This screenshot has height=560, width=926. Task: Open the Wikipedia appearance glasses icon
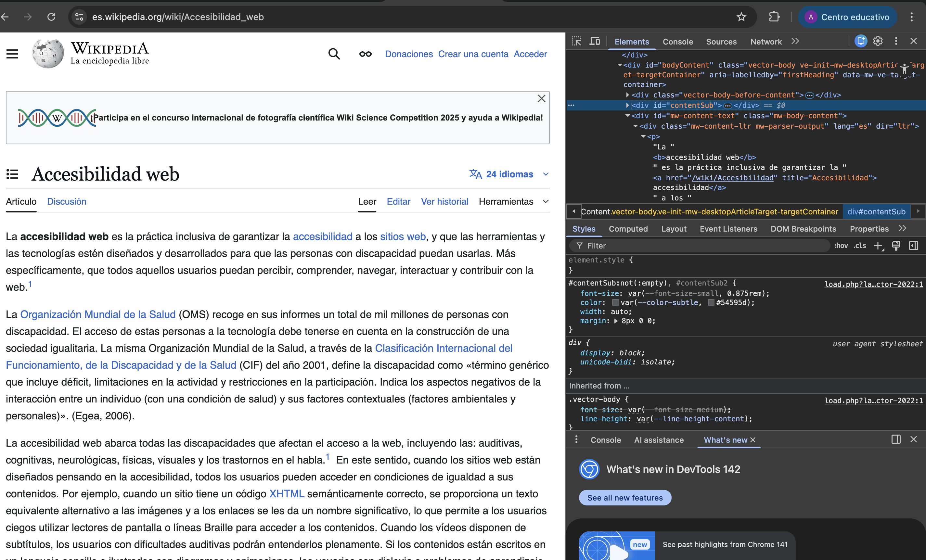point(365,54)
